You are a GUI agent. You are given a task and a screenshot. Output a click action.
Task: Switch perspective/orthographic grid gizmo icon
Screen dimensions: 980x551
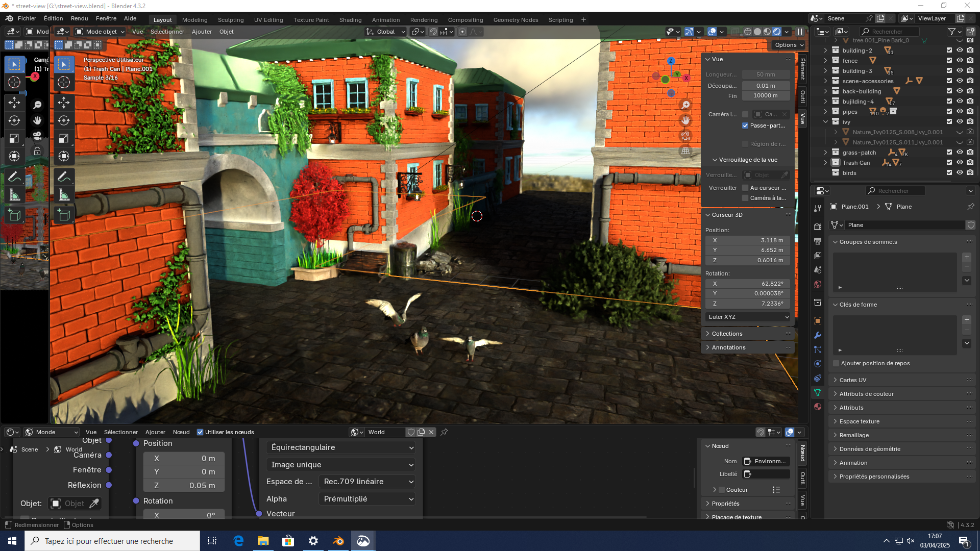(685, 151)
